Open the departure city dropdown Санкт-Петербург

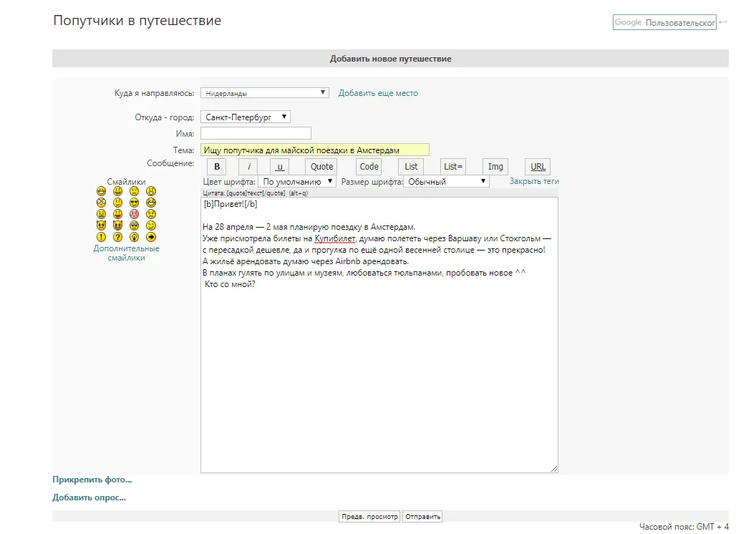[246, 117]
